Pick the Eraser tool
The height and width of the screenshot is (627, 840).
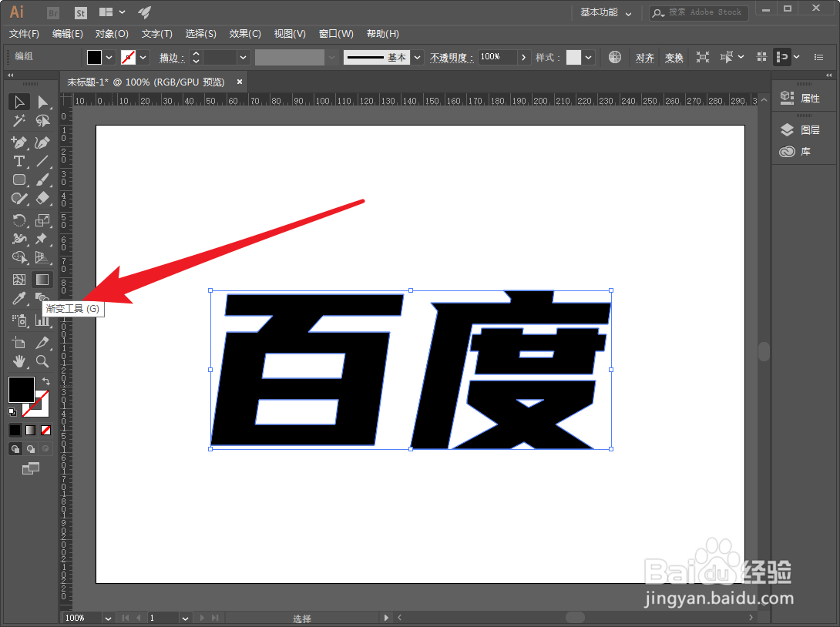pos(42,199)
